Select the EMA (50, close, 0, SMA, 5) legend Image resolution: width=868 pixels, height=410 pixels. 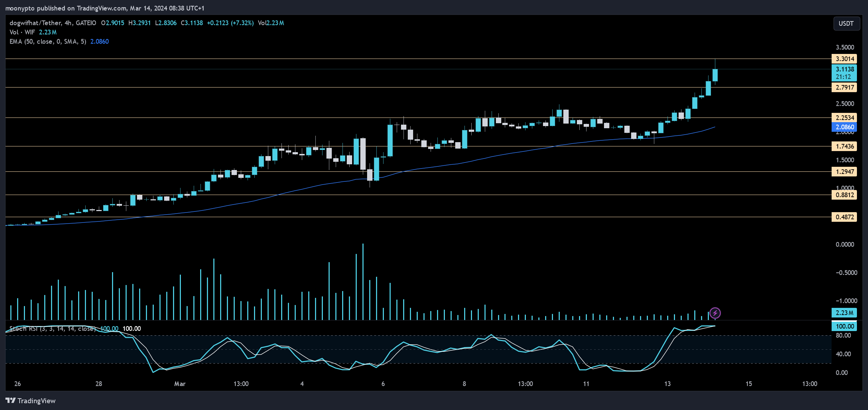click(48, 41)
